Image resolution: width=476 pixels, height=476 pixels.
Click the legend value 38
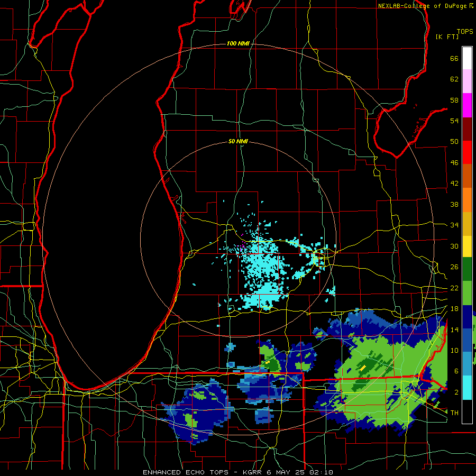tap(454, 204)
